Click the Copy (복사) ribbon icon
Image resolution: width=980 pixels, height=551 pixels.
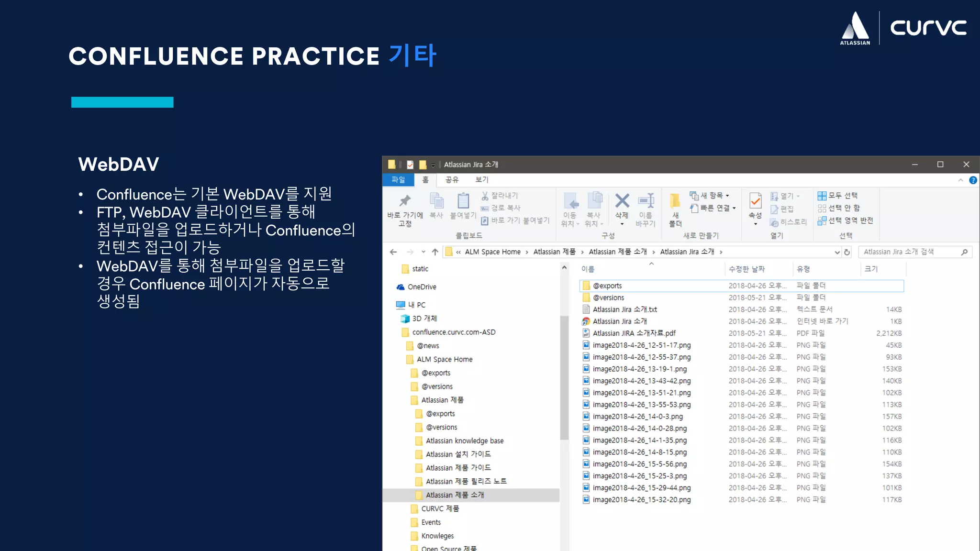[x=436, y=201]
